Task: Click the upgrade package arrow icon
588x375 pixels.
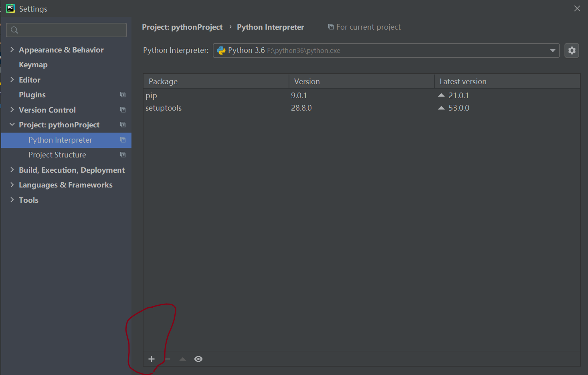Action: (183, 359)
